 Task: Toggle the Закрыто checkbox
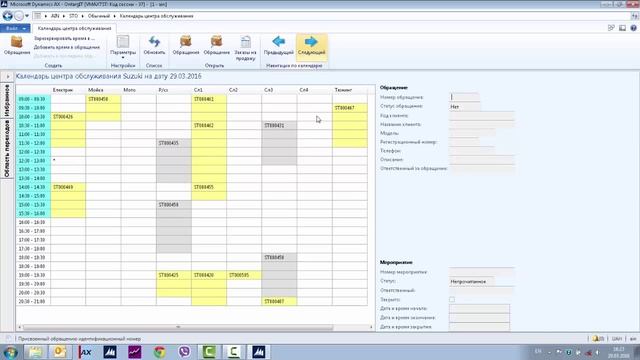(x=452, y=299)
